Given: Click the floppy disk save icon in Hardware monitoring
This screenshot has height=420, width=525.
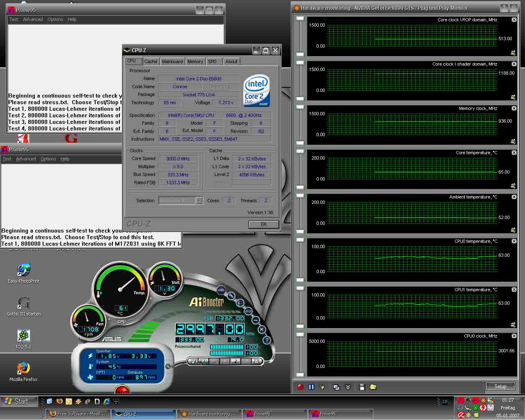Looking at the screenshot, I should (362, 387).
